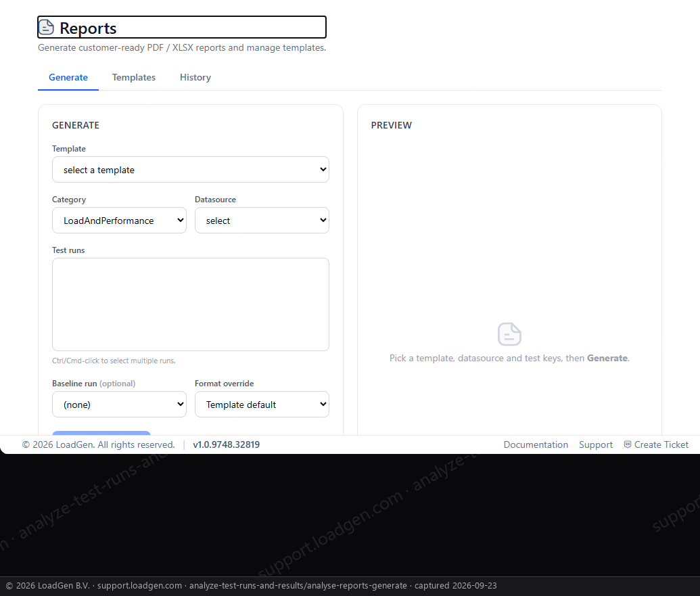This screenshot has height=596, width=700.
Task: Open the Support link in footer
Action: 596,444
